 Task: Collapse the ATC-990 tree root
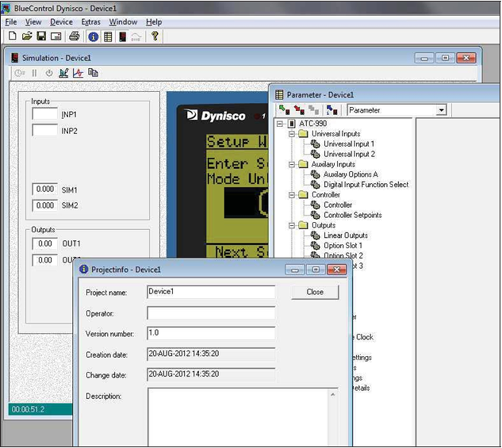click(280, 124)
